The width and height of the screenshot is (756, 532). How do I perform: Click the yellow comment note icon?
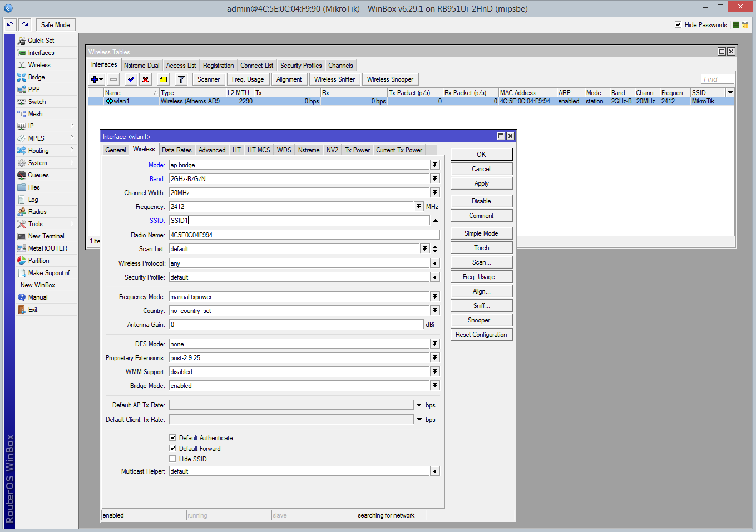pyautogui.click(x=163, y=79)
